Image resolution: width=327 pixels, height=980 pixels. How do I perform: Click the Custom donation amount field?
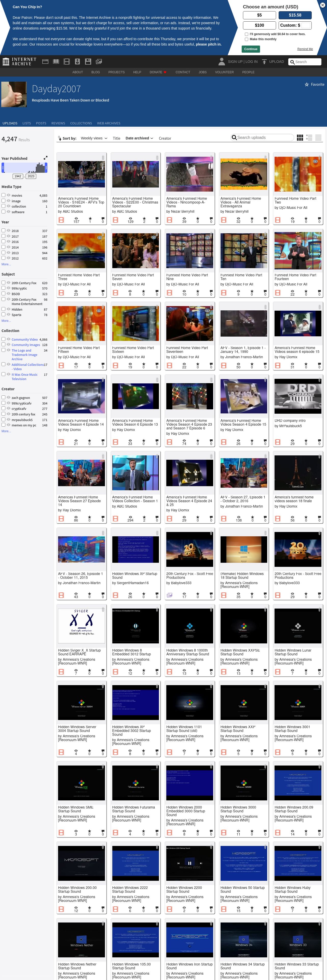(x=306, y=25)
